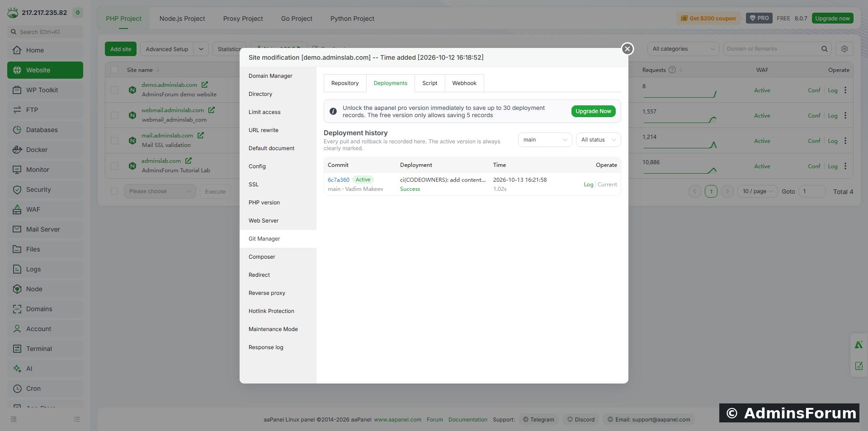Open external link icon beside demo.adminslab.com
Viewport: 868px width, 431px height.
point(205,85)
